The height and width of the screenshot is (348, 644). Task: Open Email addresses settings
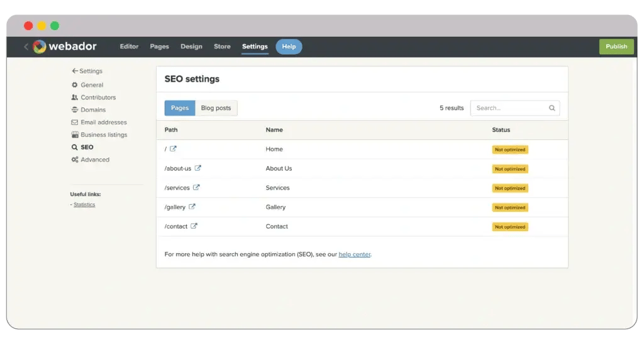click(x=103, y=122)
